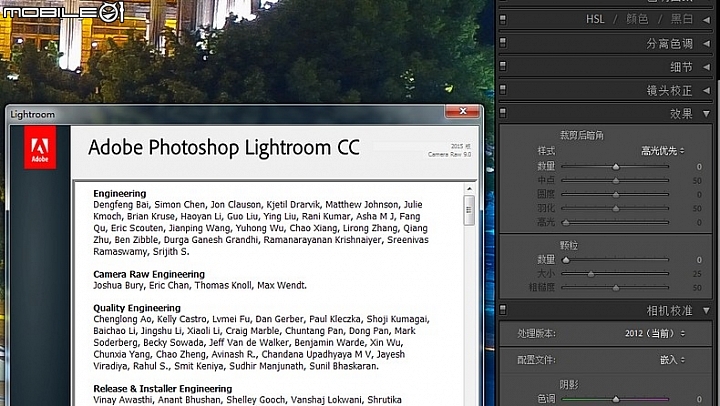Click the 圆度 slider handle

tap(616, 195)
